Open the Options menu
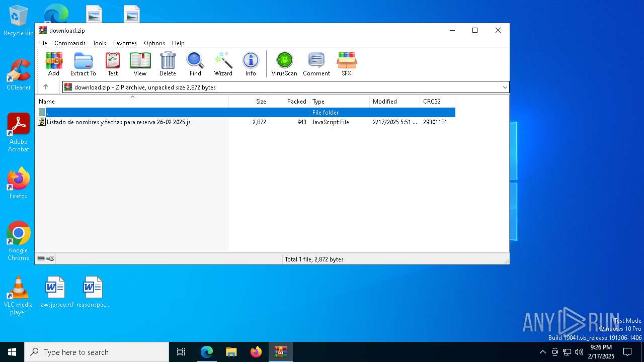This screenshot has width=644, height=362. click(154, 43)
